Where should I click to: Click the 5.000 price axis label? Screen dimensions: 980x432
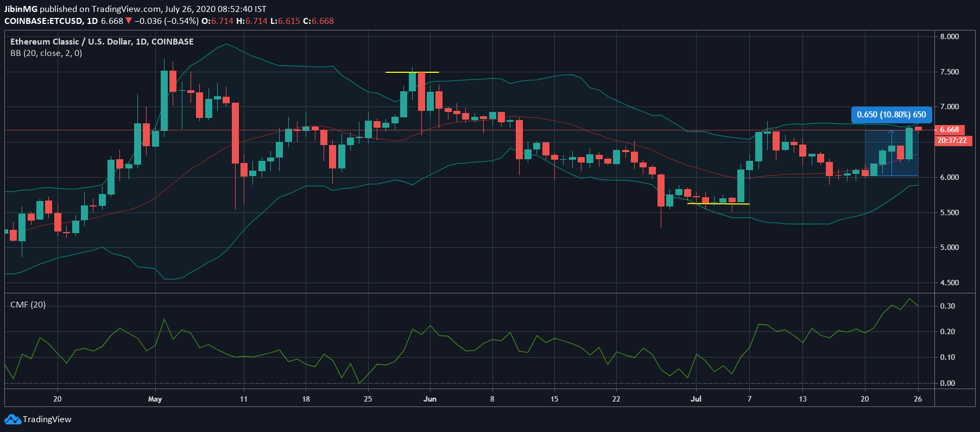pos(950,248)
